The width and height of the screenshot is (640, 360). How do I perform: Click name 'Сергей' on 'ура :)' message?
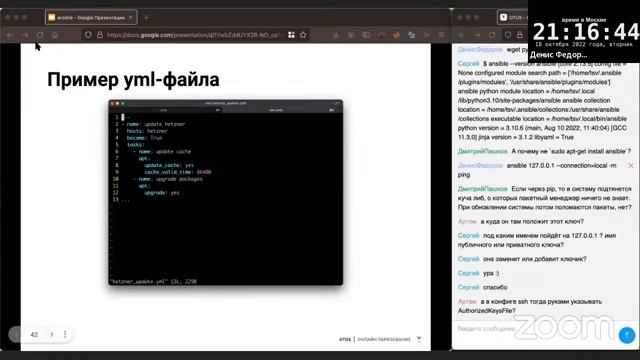coord(468,273)
